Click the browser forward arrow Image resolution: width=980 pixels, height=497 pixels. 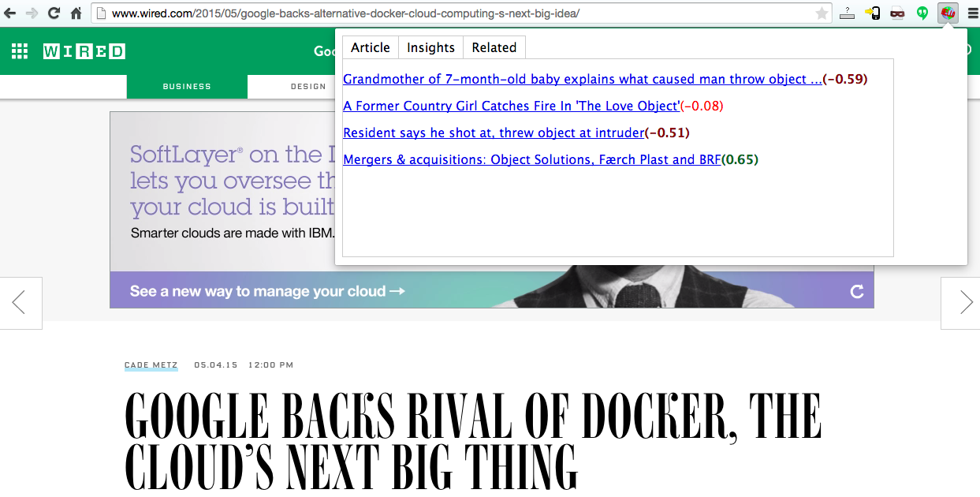tap(32, 13)
